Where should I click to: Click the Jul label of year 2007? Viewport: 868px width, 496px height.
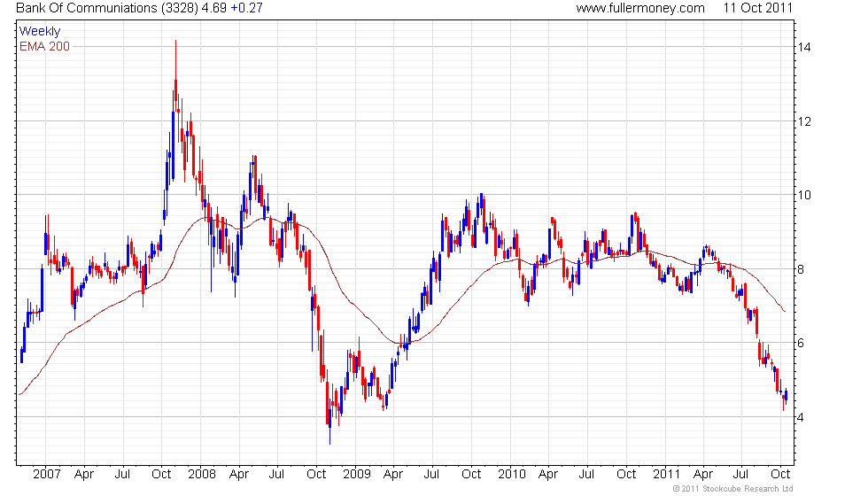pos(122,475)
